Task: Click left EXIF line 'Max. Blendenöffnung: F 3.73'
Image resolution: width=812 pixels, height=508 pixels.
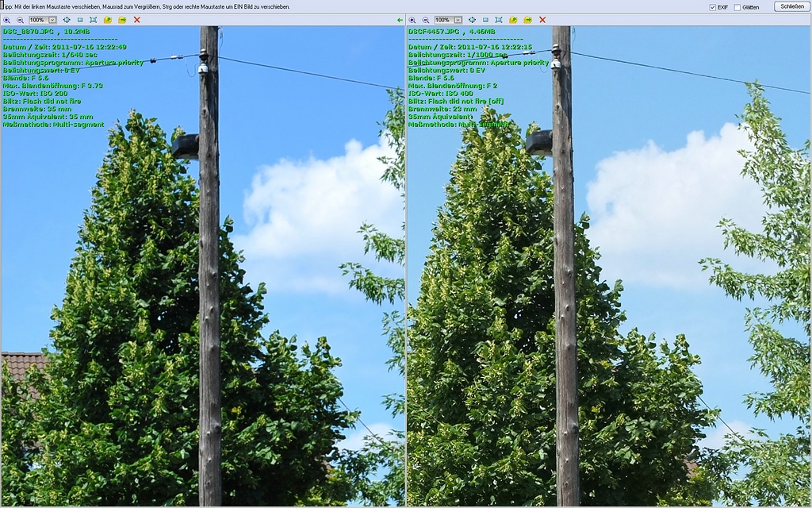Action: [x=53, y=86]
